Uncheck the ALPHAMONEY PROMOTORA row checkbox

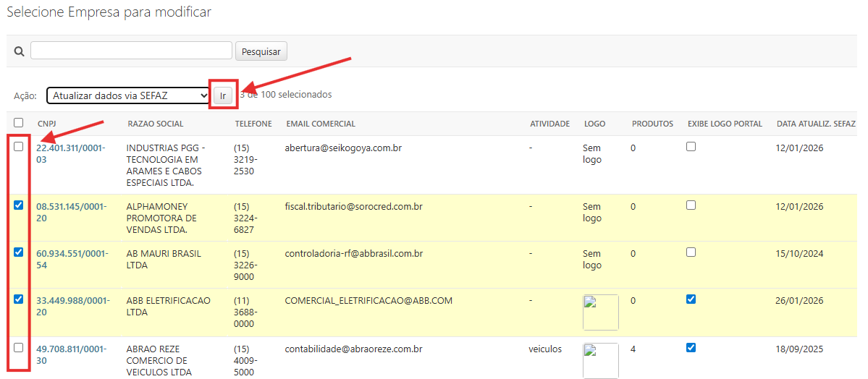19,205
